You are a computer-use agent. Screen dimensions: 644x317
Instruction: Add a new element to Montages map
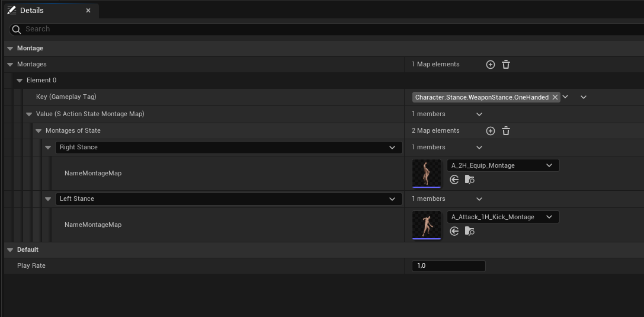pos(490,65)
